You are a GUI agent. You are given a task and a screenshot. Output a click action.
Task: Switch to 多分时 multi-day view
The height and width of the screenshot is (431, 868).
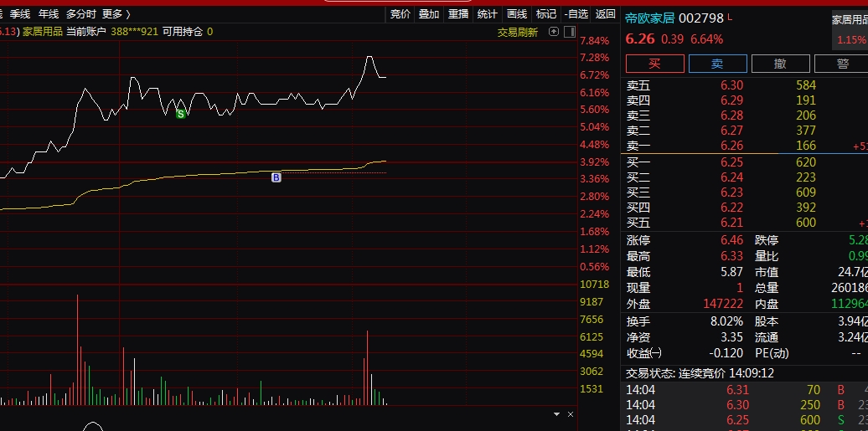pos(80,14)
